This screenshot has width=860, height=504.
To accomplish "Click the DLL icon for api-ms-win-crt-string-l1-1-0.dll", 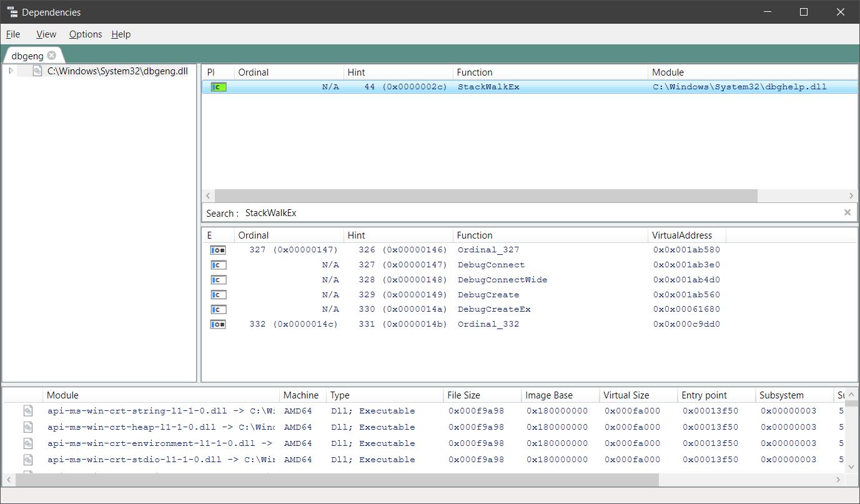I will 28,411.
